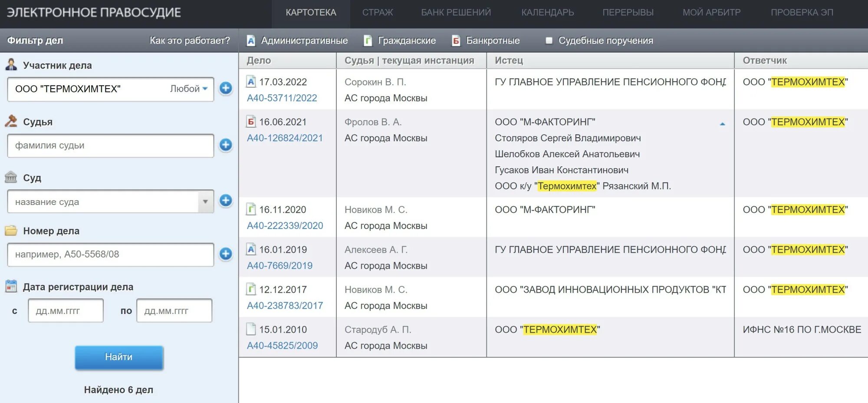
Task: Open case А40-53711/2022
Action: pos(282,98)
